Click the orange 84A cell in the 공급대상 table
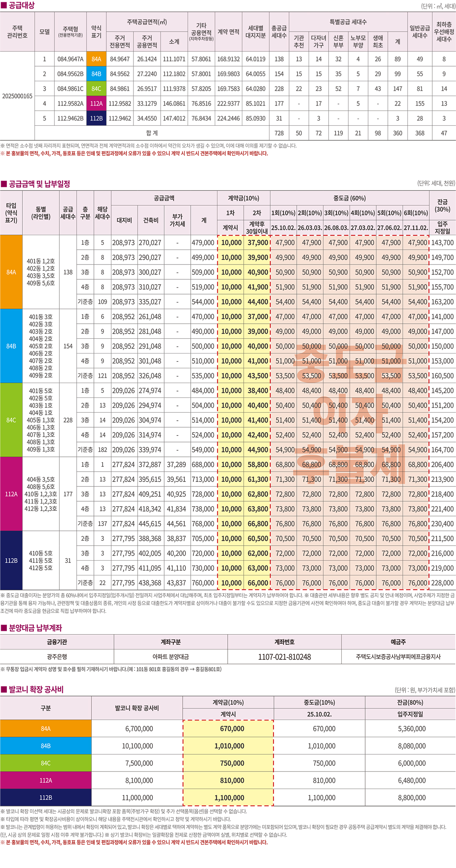456x868 pixels. tap(96, 59)
